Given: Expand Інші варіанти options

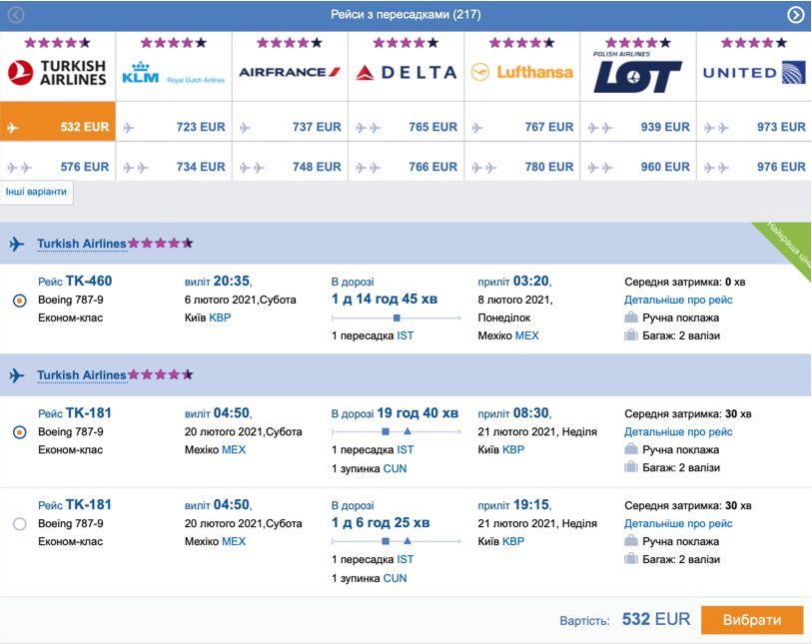Looking at the screenshot, I should 36,192.
